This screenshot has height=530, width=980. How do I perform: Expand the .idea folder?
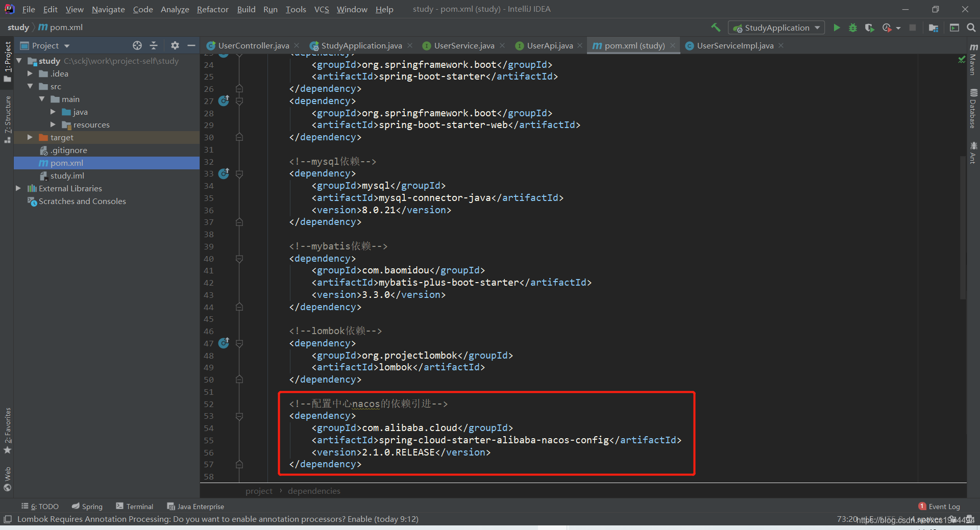pos(30,73)
